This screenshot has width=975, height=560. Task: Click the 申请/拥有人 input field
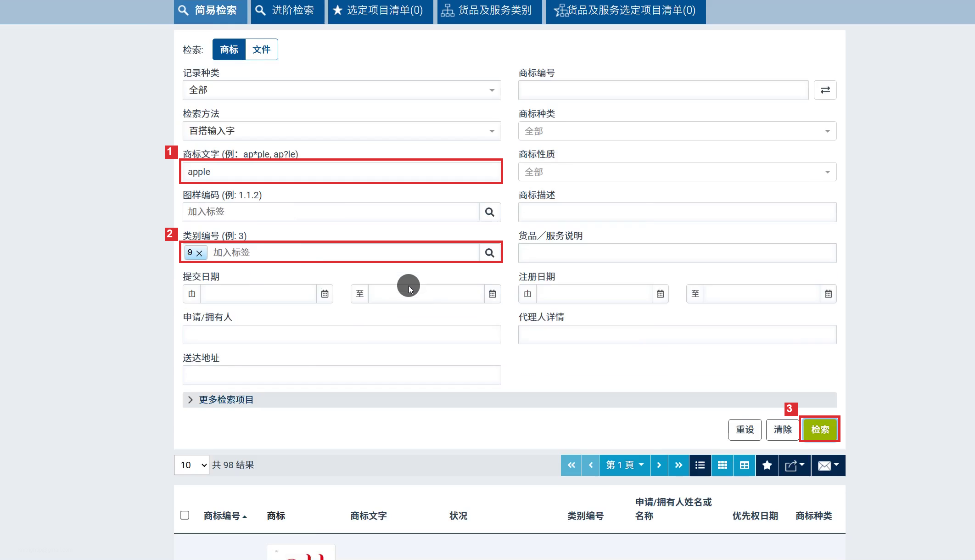click(342, 335)
